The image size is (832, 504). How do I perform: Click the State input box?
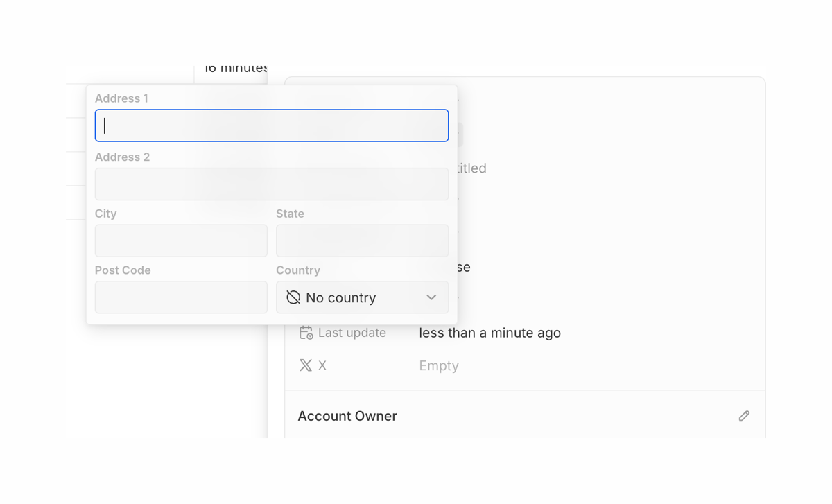coord(362,241)
